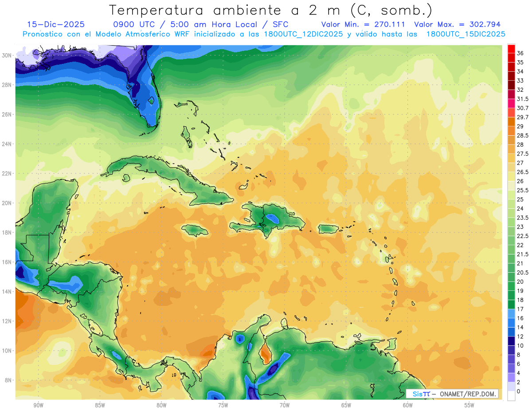This screenshot has height=411, width=532.
Task: Click the 'Valor Min. = 270.111' text
Action: (364, 24)
